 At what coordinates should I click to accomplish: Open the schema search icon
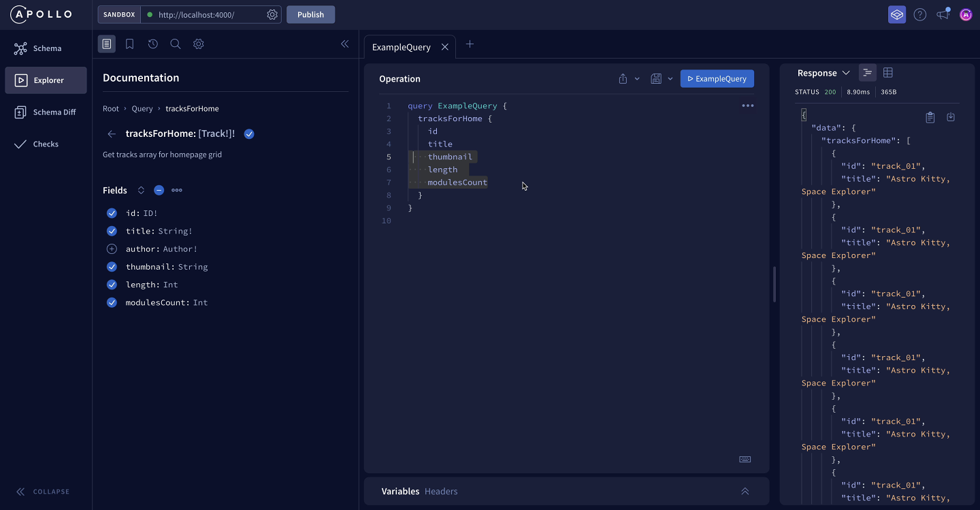[x=175, y=44]
